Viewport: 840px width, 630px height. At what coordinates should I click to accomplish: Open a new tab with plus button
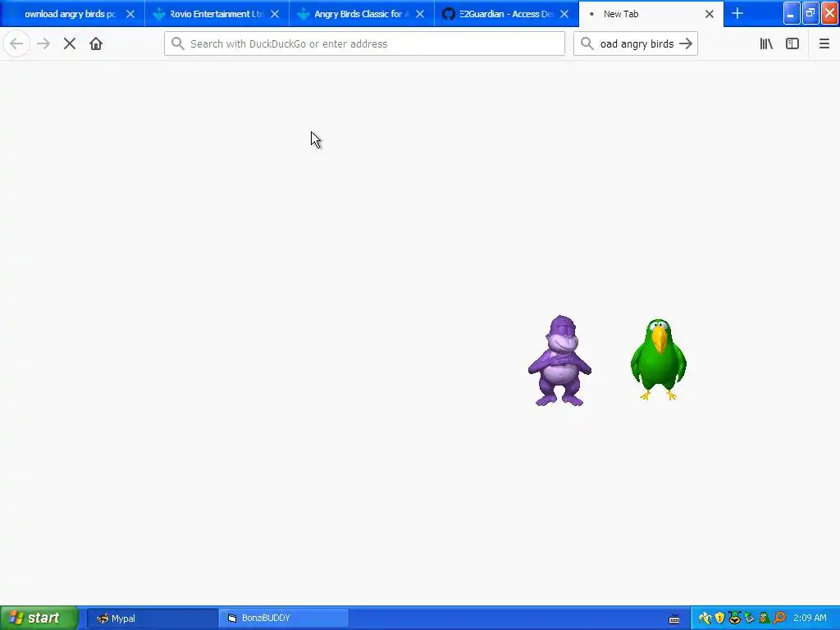(x=737, y=13)
